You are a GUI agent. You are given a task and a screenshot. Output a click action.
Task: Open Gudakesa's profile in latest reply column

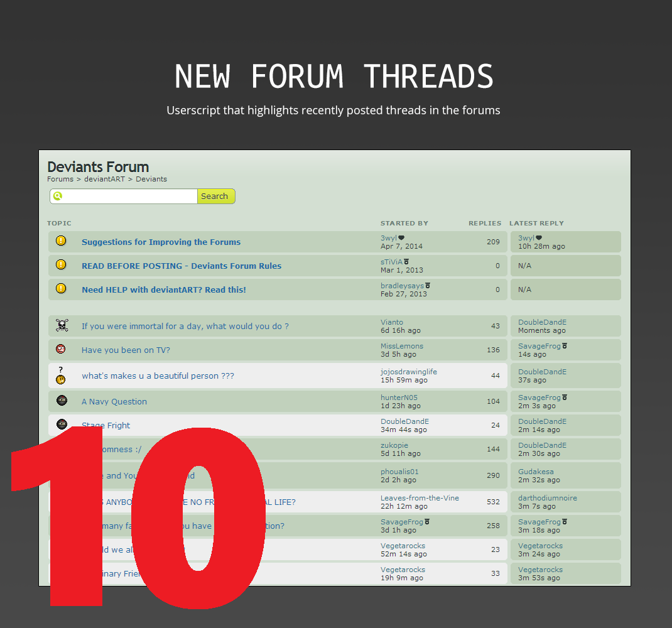[x=536, y=472]
